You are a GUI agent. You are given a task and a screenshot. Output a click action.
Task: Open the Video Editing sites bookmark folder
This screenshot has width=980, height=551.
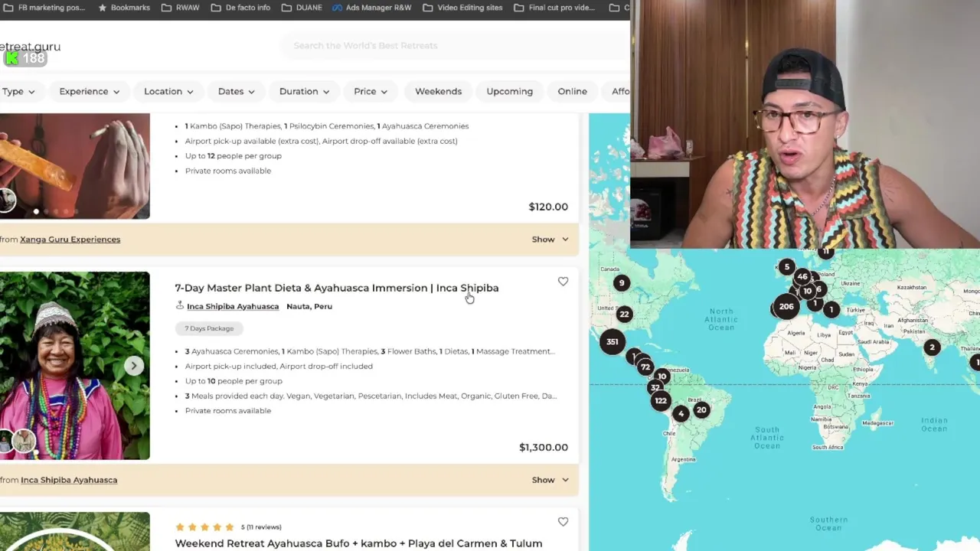[x=463, y=8]
